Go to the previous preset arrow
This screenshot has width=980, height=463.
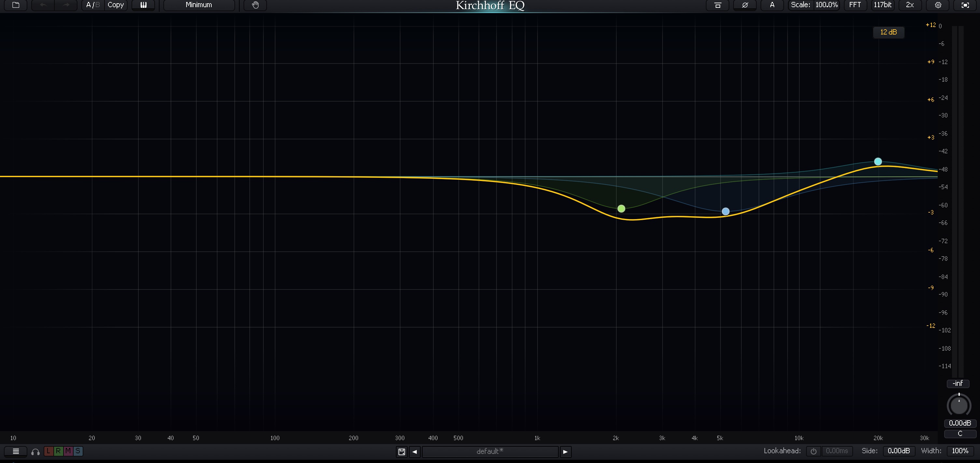tap(415, 452)
